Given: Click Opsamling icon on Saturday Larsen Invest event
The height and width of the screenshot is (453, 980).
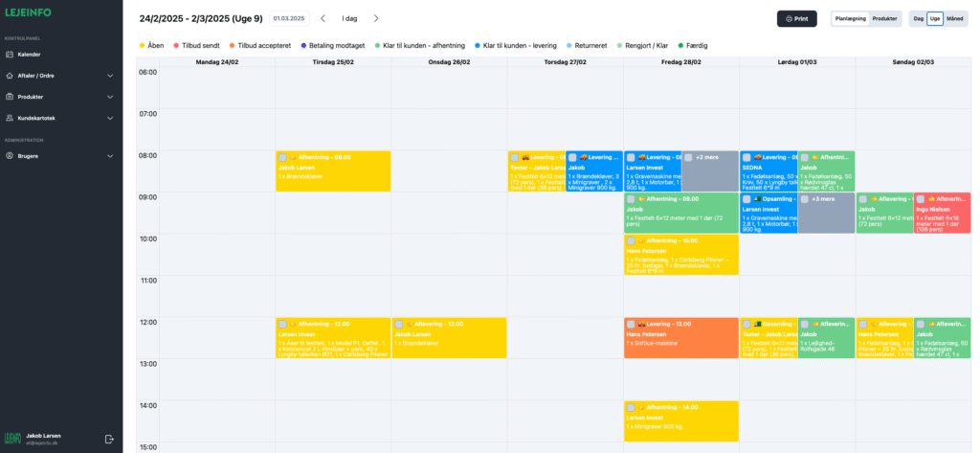Looking at the screenshot, I should pos(758,199).
